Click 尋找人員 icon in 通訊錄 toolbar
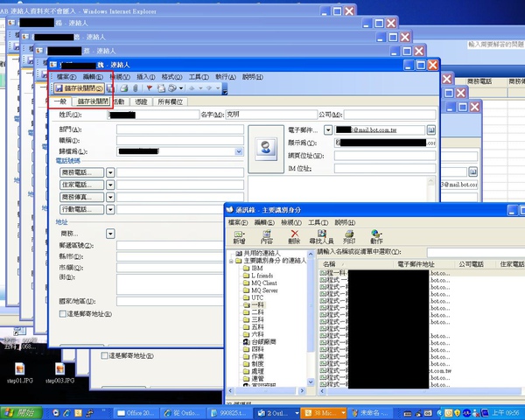 point(321,237)
